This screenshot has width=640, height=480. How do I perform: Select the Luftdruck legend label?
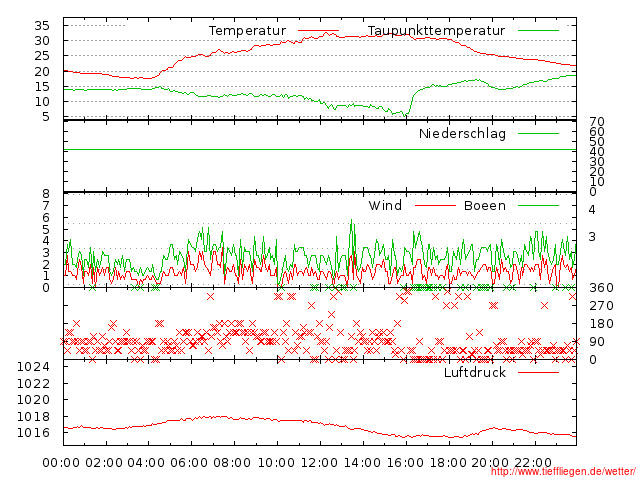point(475,372)
